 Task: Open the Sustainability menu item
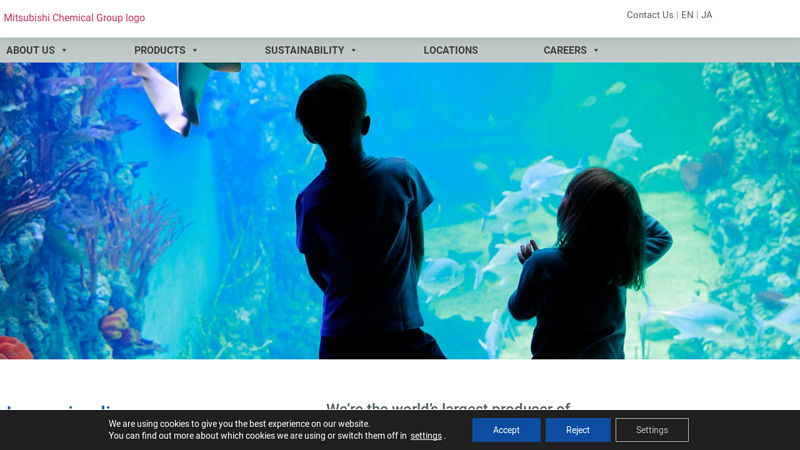[x=304, y=50]
